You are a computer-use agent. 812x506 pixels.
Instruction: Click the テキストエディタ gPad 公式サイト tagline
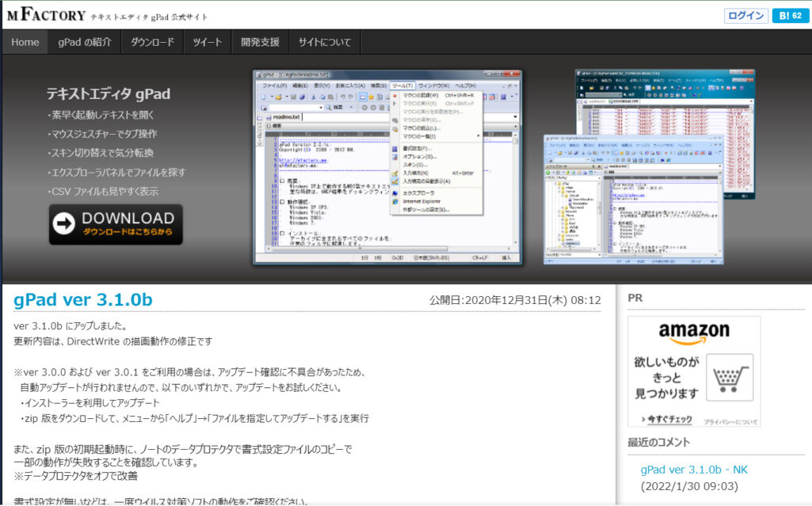[149, 17]
